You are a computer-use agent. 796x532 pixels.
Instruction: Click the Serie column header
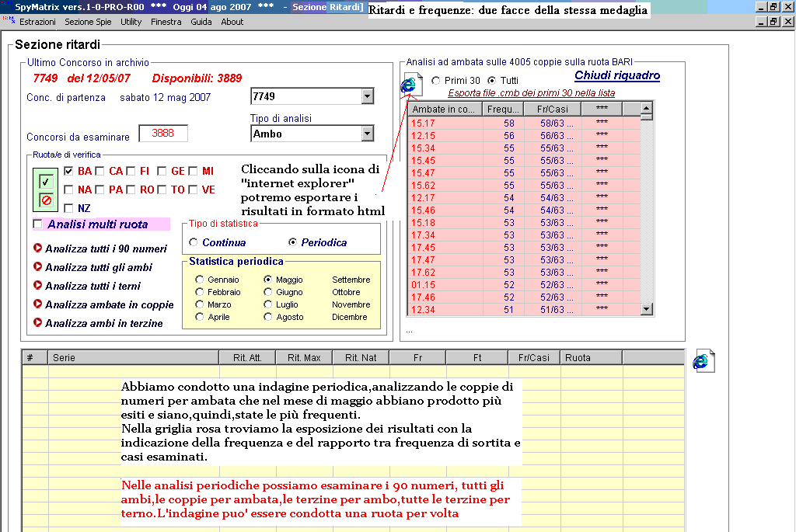click(134, 357)
